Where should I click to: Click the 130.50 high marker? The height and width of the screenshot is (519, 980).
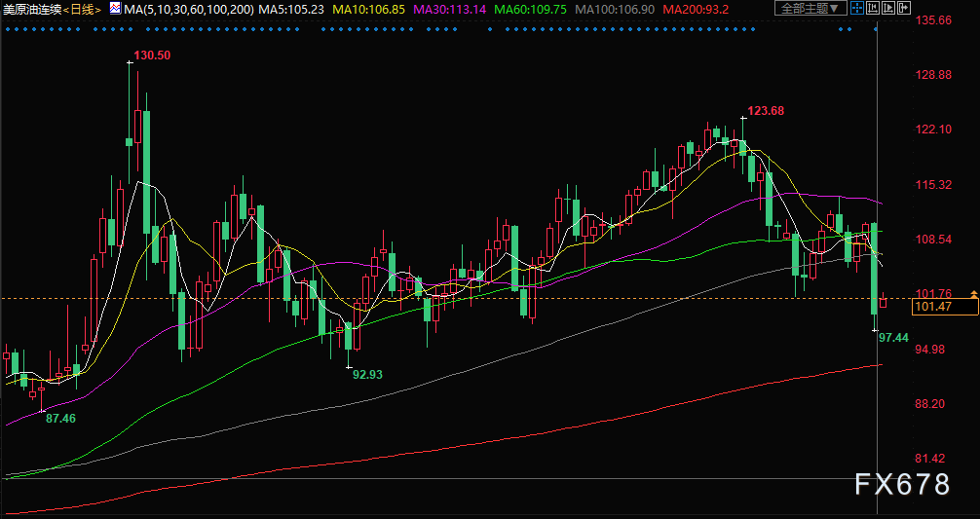[x=152, y=55]
